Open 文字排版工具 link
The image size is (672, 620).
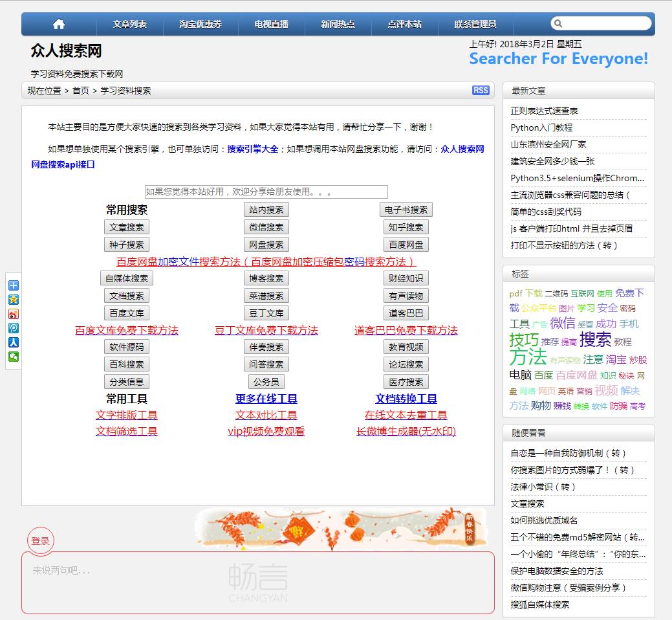pos(126,415)
